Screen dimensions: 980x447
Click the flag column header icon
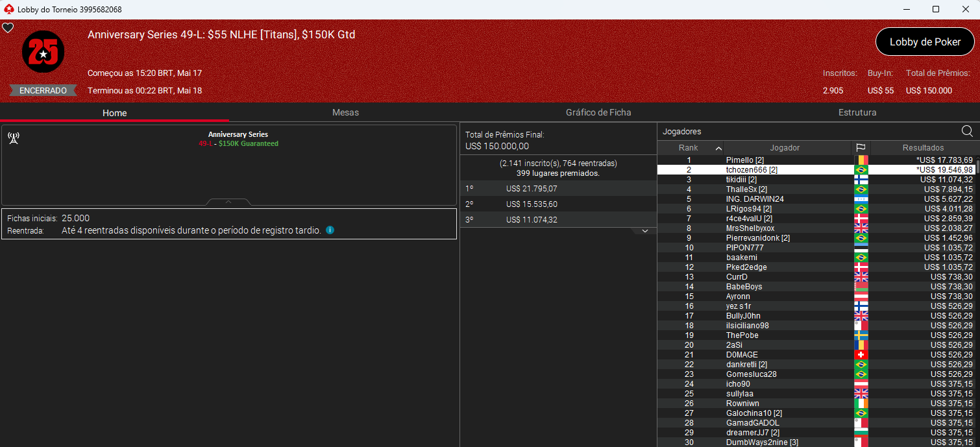[x=861, y=148]
